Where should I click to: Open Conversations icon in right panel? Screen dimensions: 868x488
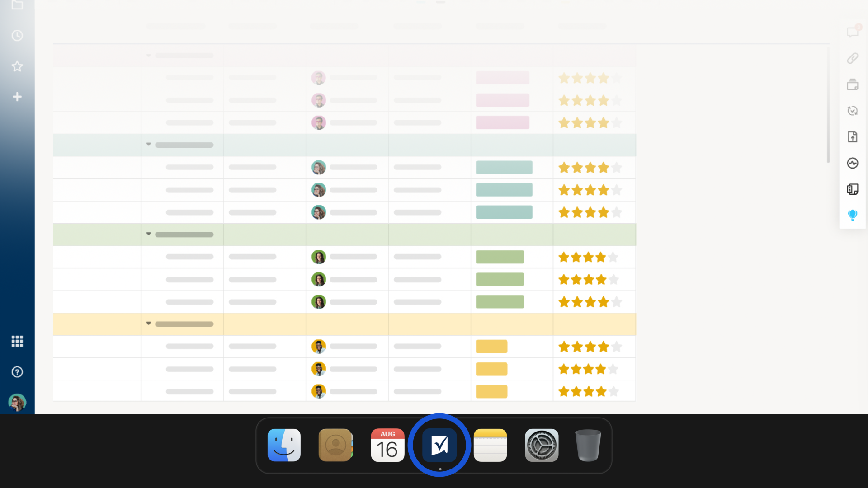[852, 32]
